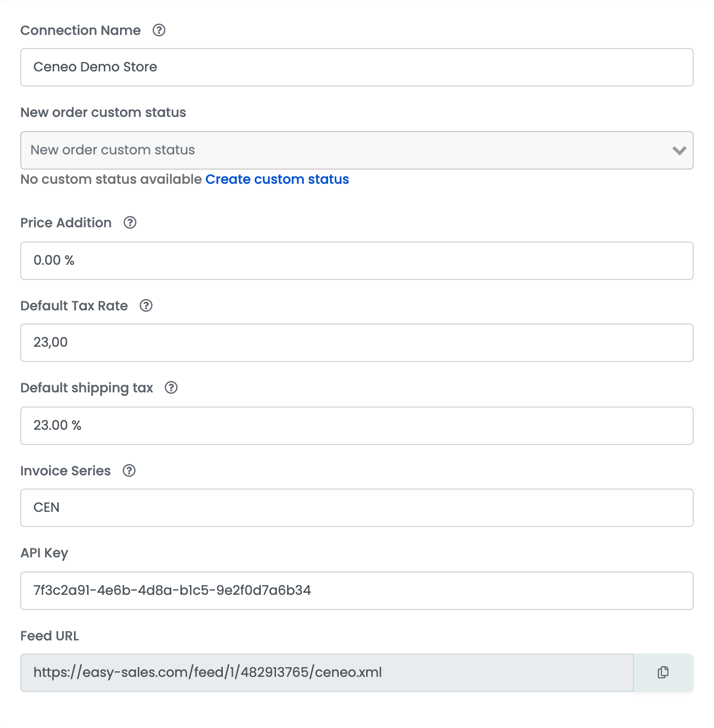Image resolution: width=714 pixels, height=728 pixels.
Task: Edit the Connection Name field
Action: pos(356,67)
